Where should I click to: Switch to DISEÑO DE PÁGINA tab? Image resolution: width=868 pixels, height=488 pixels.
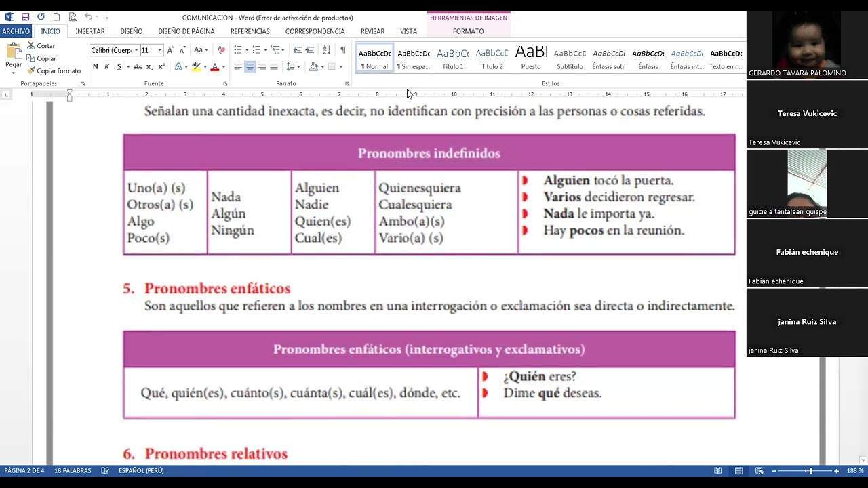coord(186,31)
